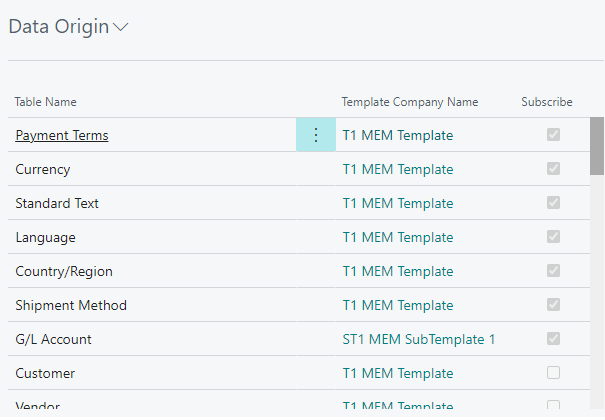Enable Subscribe checkbox for Customer row

553,373
